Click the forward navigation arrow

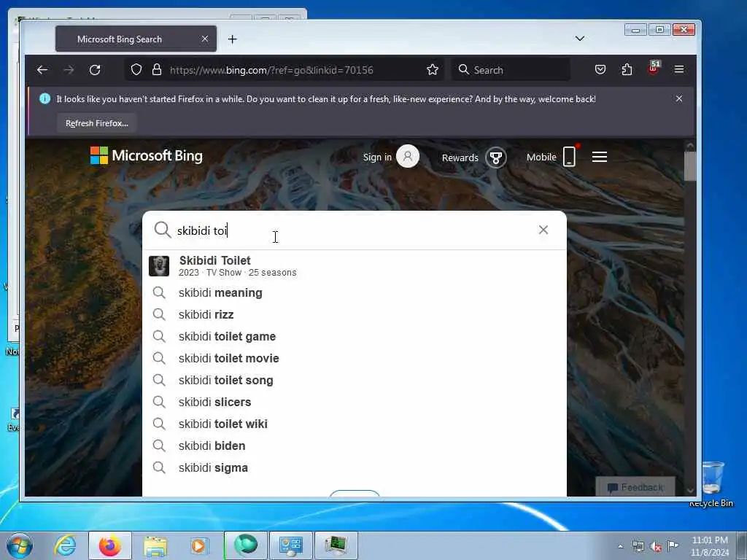click(69, 70)
